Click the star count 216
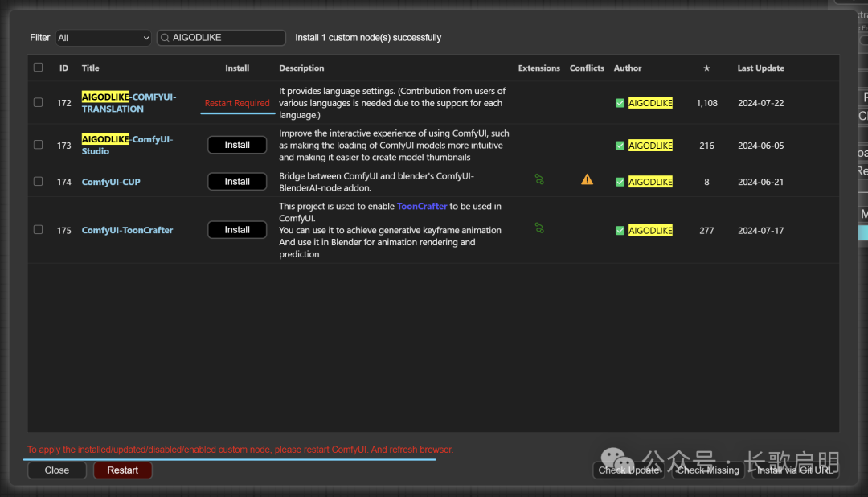868x497 pixels. [706, 146]
